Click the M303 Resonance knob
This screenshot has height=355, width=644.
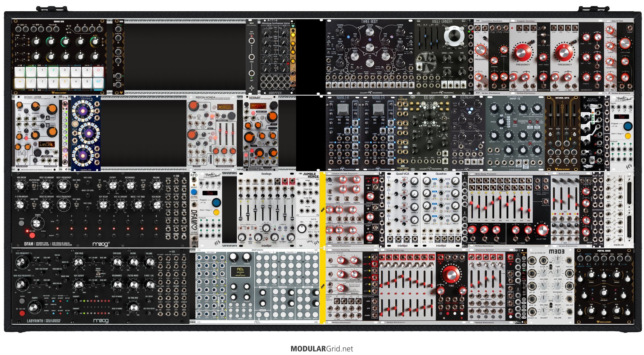pyautogui.click(x=558, y=285)
